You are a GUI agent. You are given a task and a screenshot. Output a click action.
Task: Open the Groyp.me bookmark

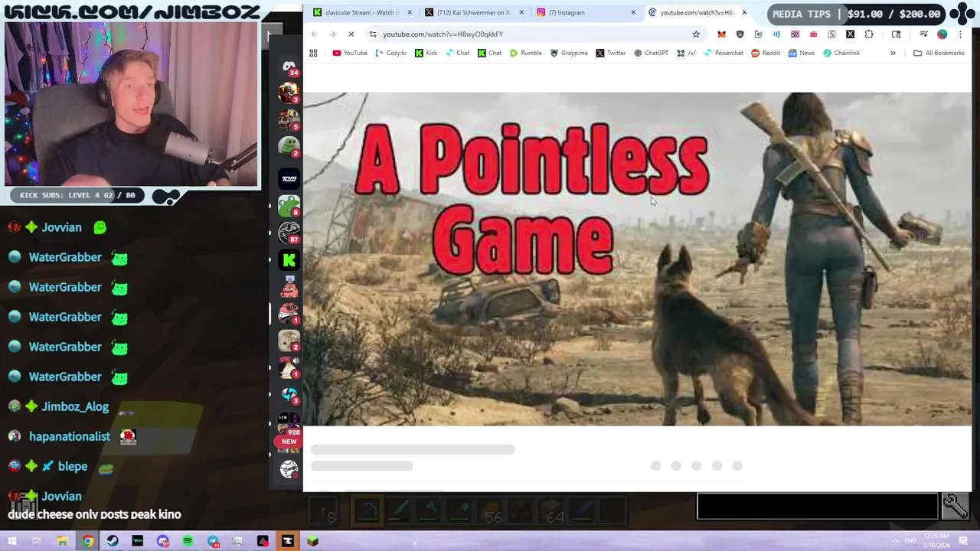pyautogui.click(x=569, y=53)
